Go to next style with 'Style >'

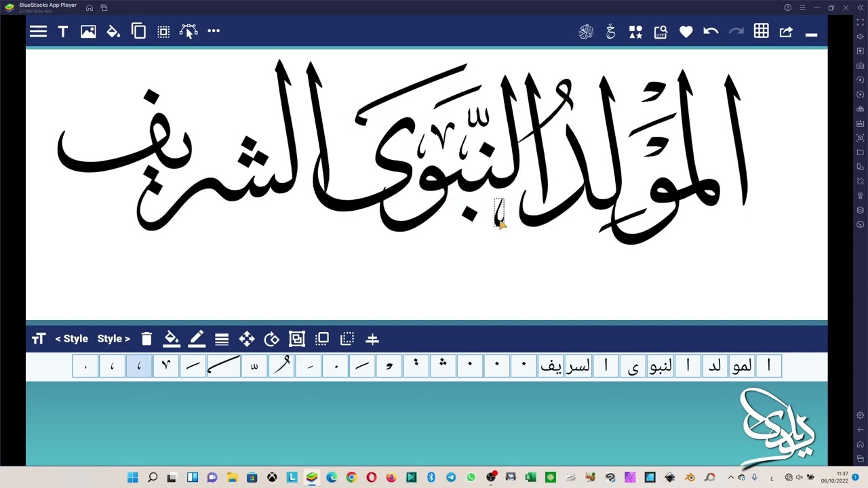(113, 339)
